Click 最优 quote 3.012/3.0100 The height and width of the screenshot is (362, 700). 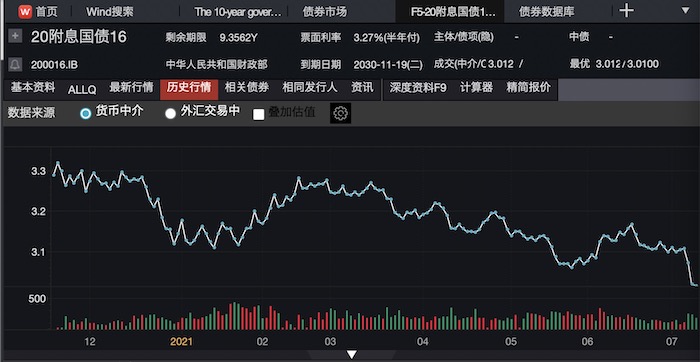[627, 64]
